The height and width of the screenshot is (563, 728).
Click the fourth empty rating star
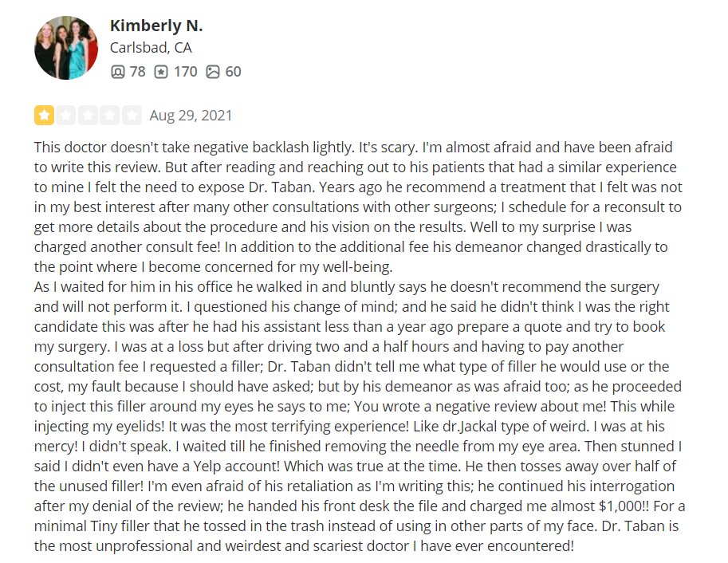[109, 115]
